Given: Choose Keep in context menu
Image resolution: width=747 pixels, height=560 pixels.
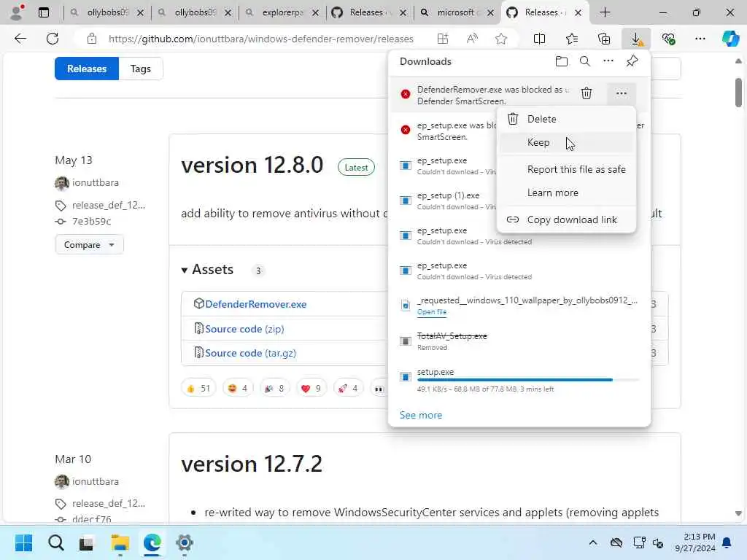Looking at the screenshot, I should tap(566, 142).
